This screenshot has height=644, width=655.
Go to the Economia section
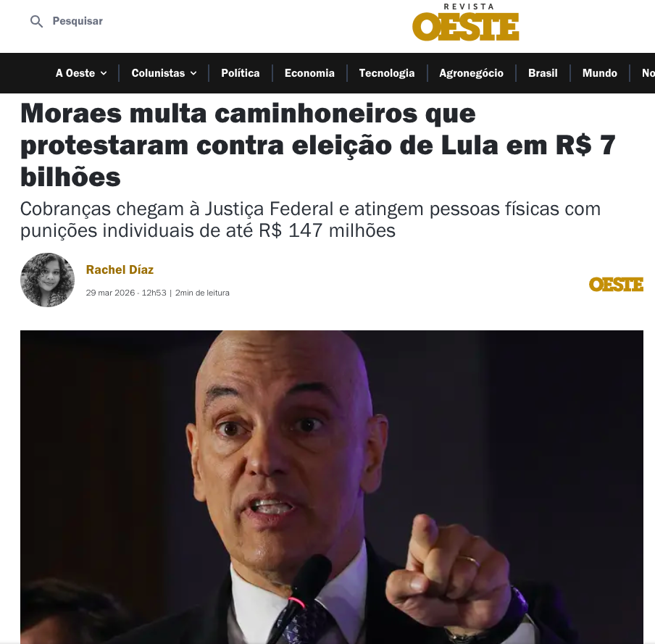pyautogui.click(x=309, y=73)
